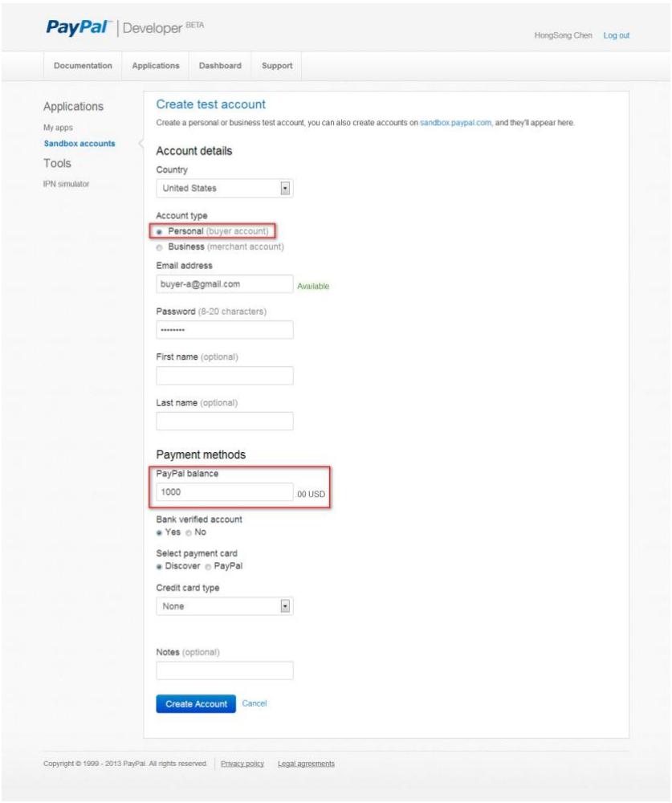Open the Applications menu tab
Image resolution: width=672 pixels, height=803 pixels.
click(x=156, y=66)
